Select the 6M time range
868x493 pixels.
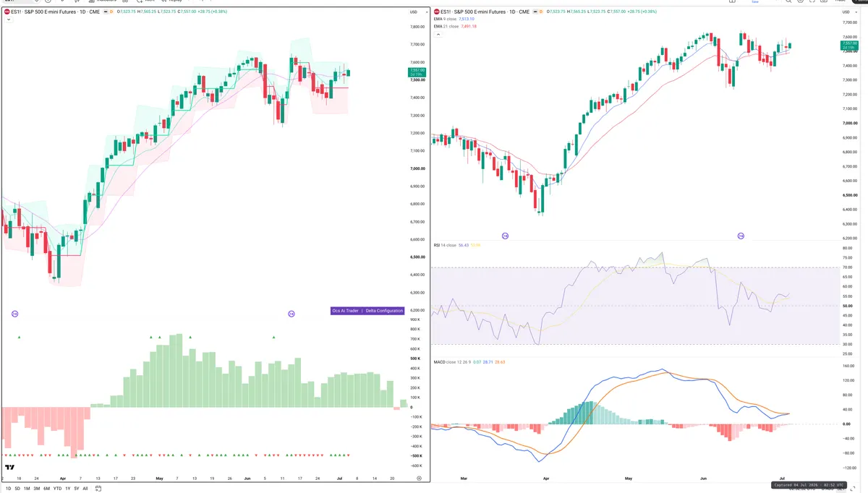pos(46,489)
